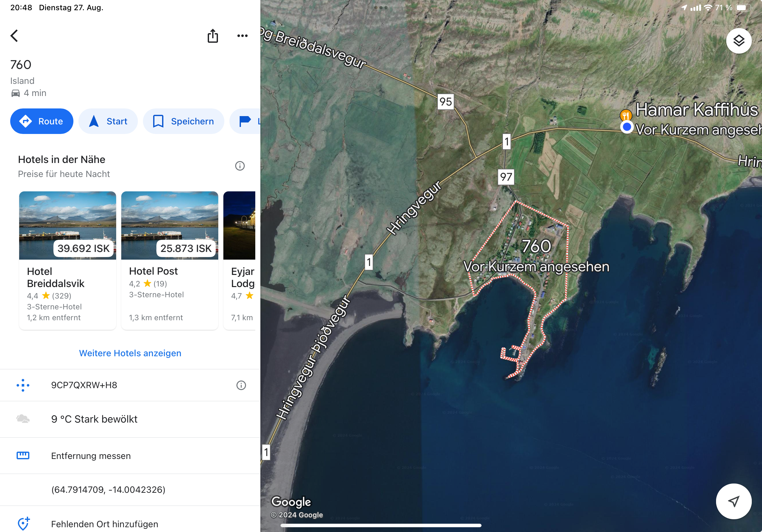Tap the partially visible flag label button
Screen dimensions: 762x532
coord(245,122)
